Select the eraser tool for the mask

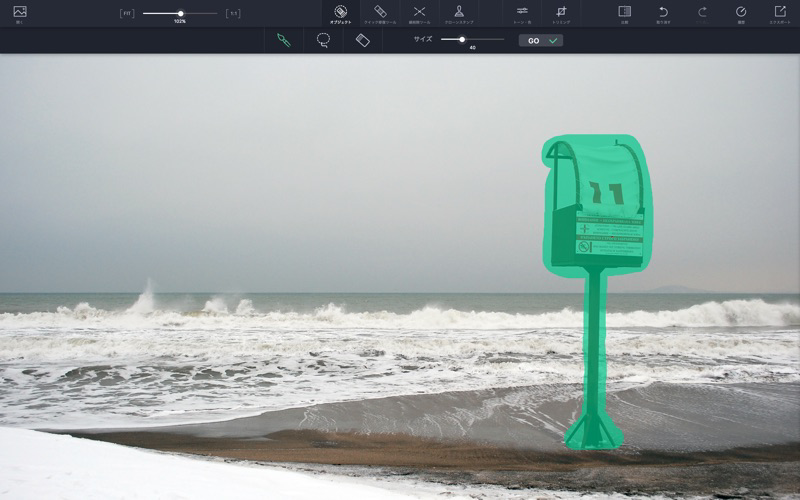click(362, 40)
